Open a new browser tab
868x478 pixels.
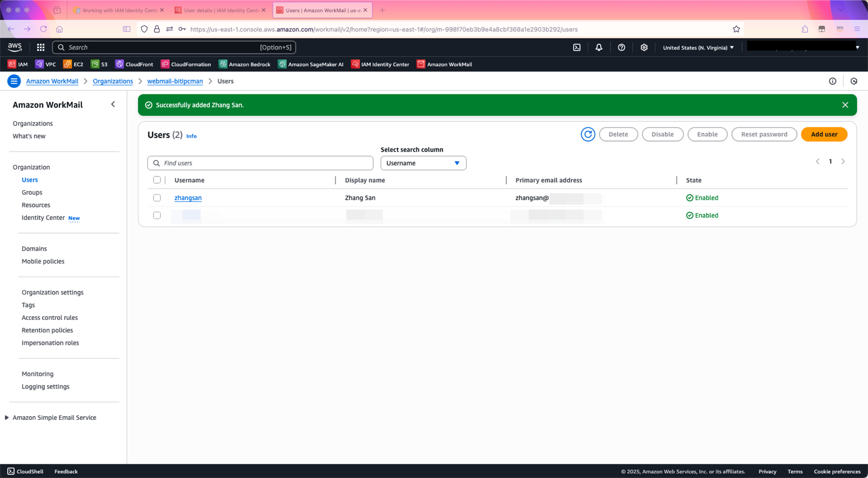[x=382, y=10]
